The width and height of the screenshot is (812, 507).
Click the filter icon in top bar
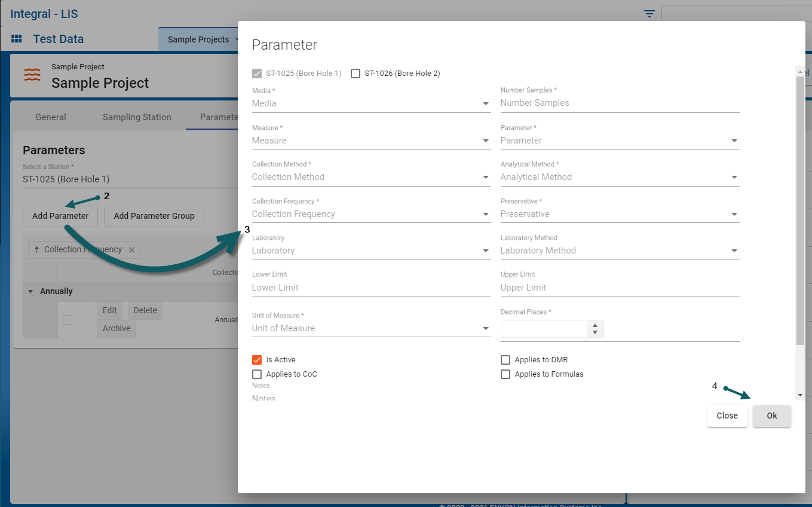(x=649, y=14)
